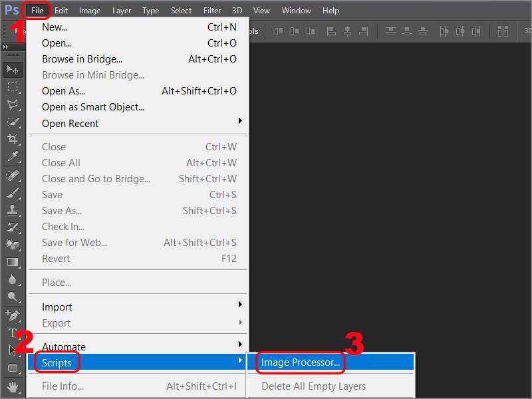Choose Image Processor... from the Scripts submenu
532x399 pixels.
tap(331, 362)
